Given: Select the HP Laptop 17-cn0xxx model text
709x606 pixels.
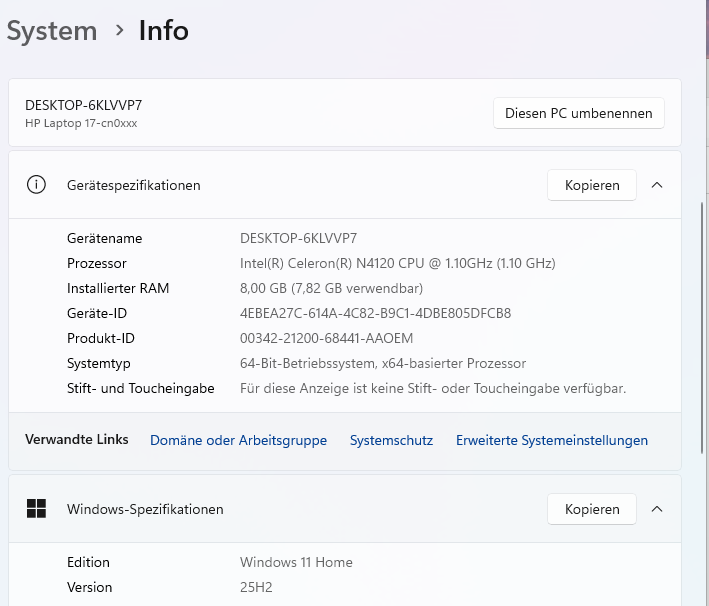Looking at the screenshot, I should [81, 123].
